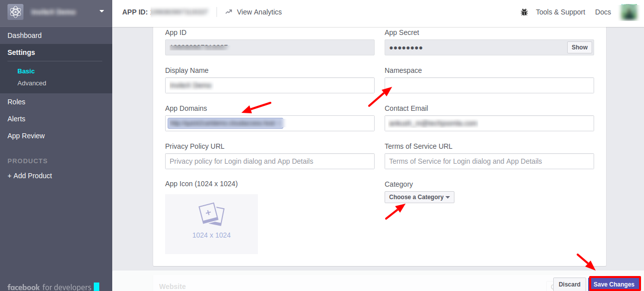Click the user profile avatar

(x=629, y=12)
